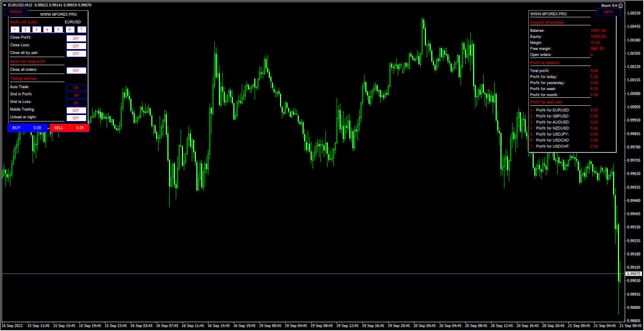Disable the Auto Trade switch

pos(76,88)
